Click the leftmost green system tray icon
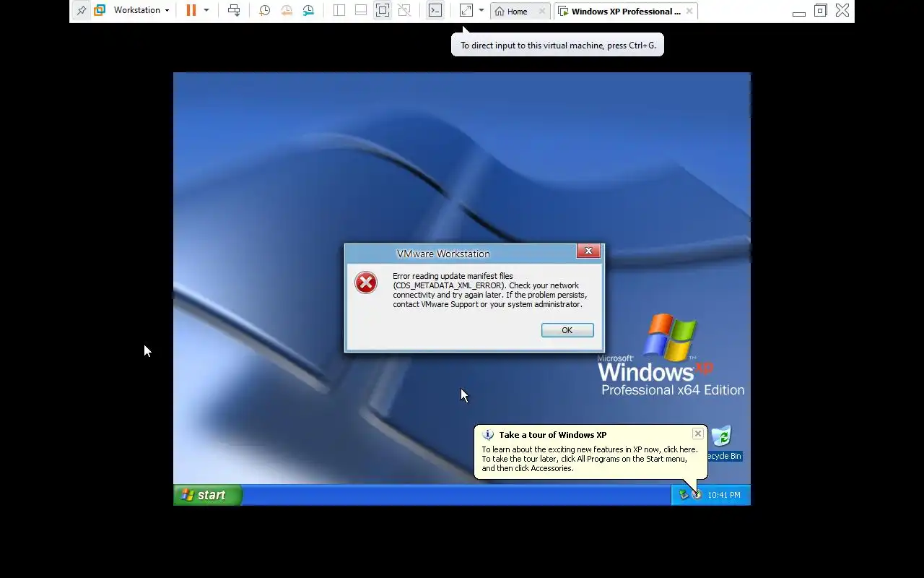Screen dimensions: 924x578 pyautogui.click(x=683, y=495)
